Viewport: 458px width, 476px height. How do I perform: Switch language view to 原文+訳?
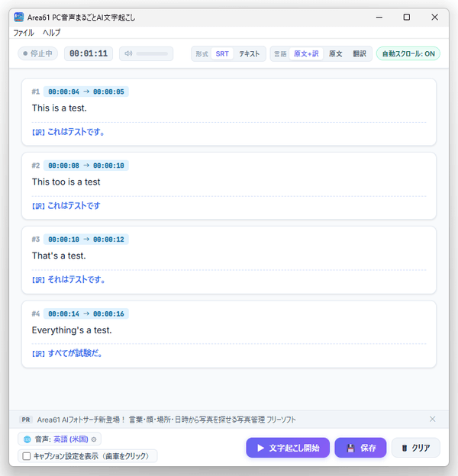tap(306, 53)
